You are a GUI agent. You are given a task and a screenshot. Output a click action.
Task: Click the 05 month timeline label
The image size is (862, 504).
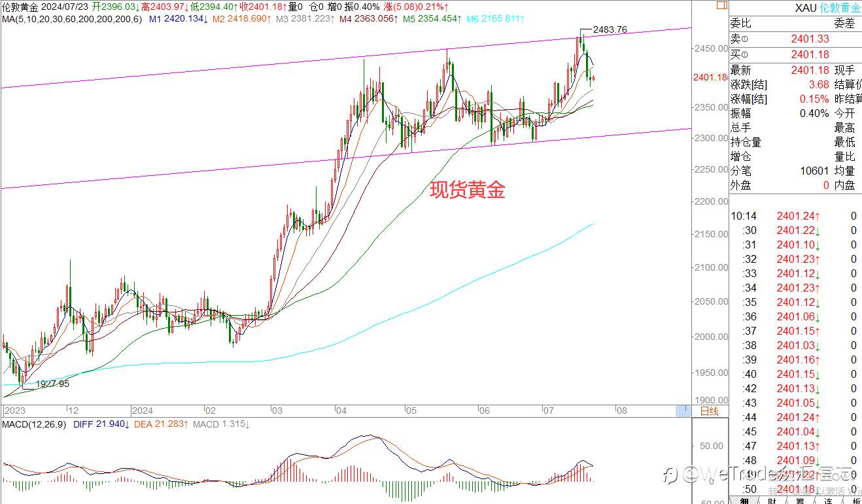411,411
